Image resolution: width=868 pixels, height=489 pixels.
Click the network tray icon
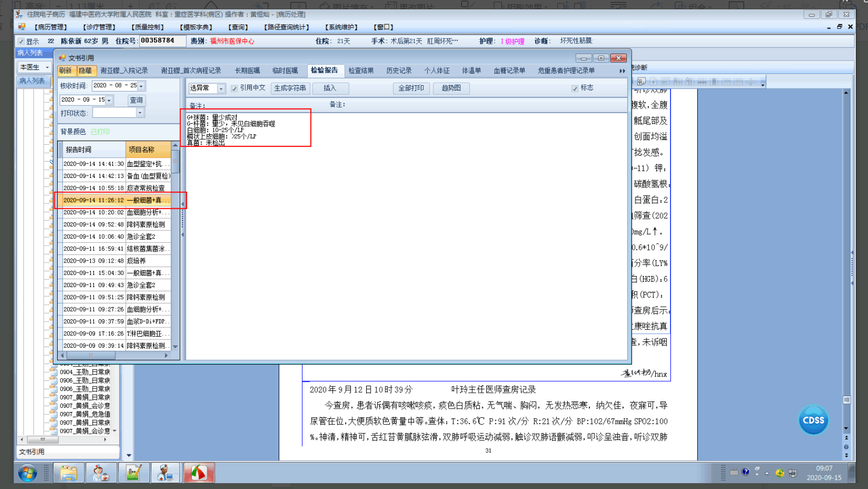coord(793,473)
